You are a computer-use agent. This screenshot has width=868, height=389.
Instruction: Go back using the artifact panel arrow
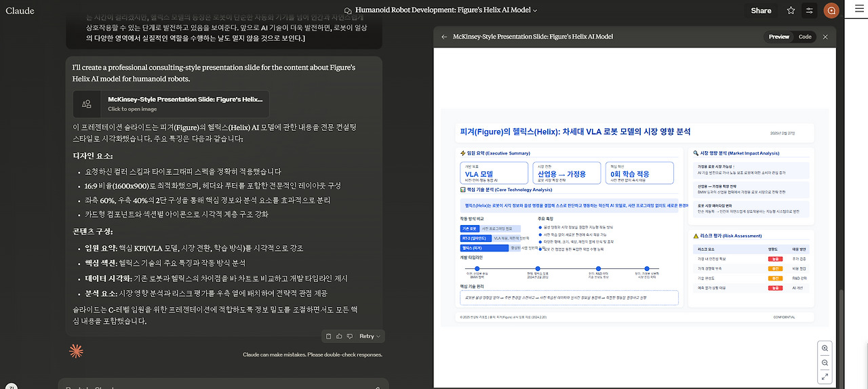coord(444,37)
